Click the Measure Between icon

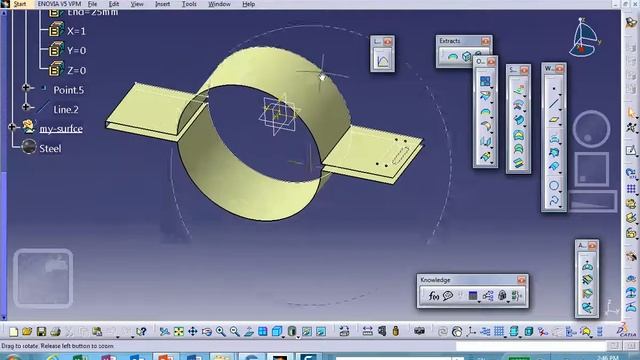coord(367,332)
